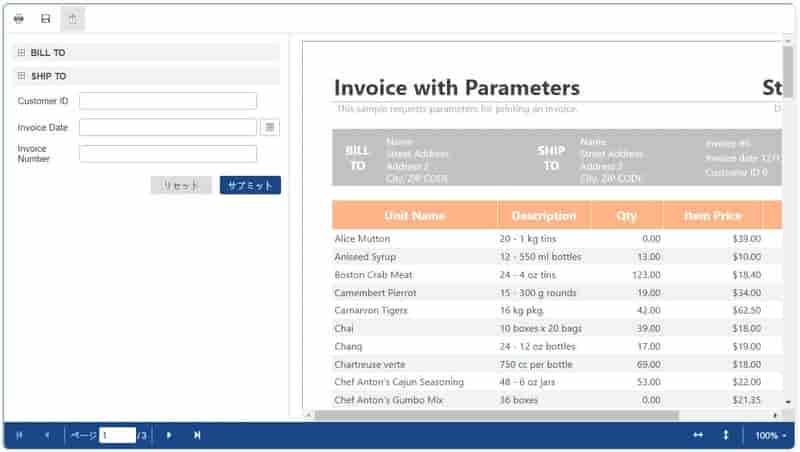Click the Alice Mutton row name

coord(362,239)
